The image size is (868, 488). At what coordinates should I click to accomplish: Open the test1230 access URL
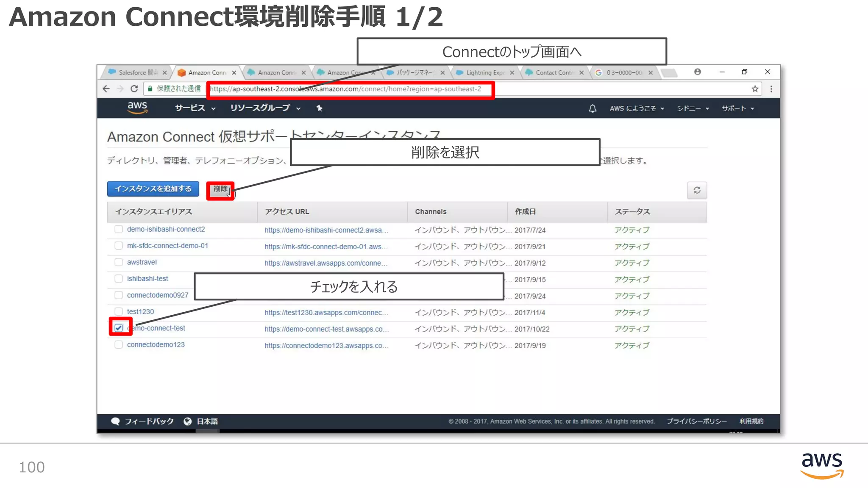click(326, 313)
